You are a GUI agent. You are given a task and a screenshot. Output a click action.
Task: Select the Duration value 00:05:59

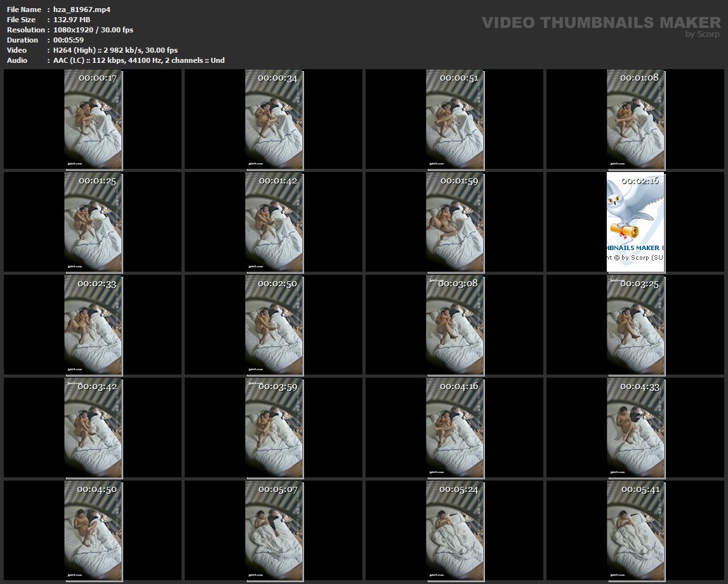[68, 40]
